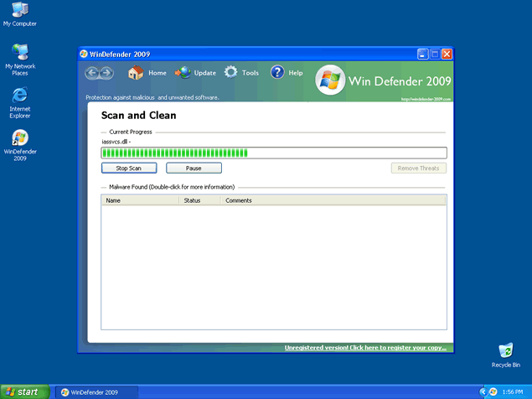Click the Help question mark icon
The image size is (532, 399).
(x=277, y=73)
